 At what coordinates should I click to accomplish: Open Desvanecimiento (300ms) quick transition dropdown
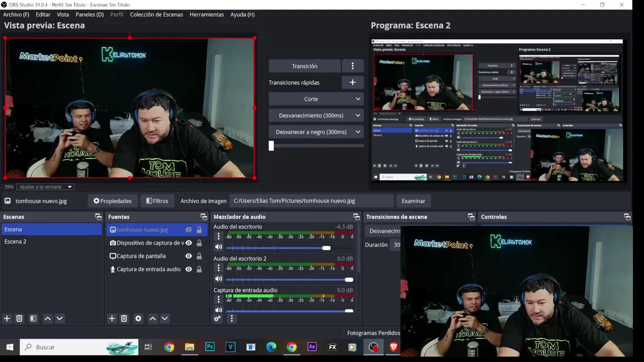[x=316, y=116]
